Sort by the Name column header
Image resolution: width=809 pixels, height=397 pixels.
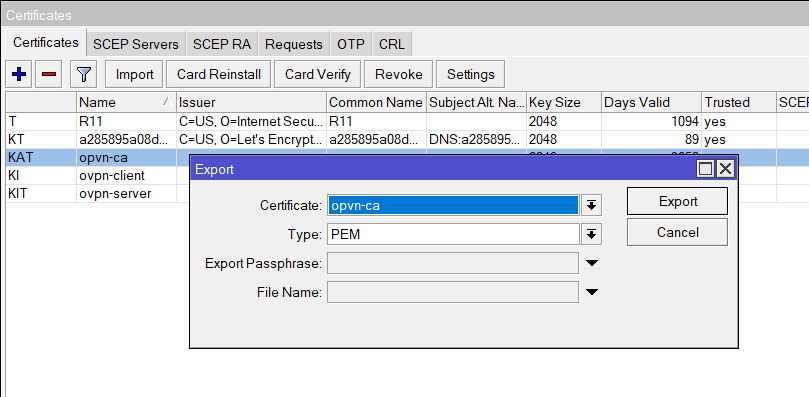tap(126, 102)
